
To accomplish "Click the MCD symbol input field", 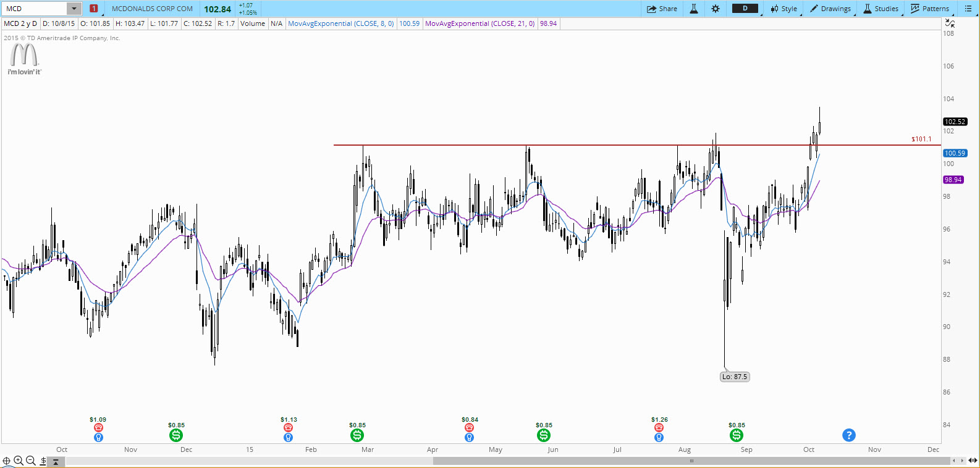I will coord(35,9).
